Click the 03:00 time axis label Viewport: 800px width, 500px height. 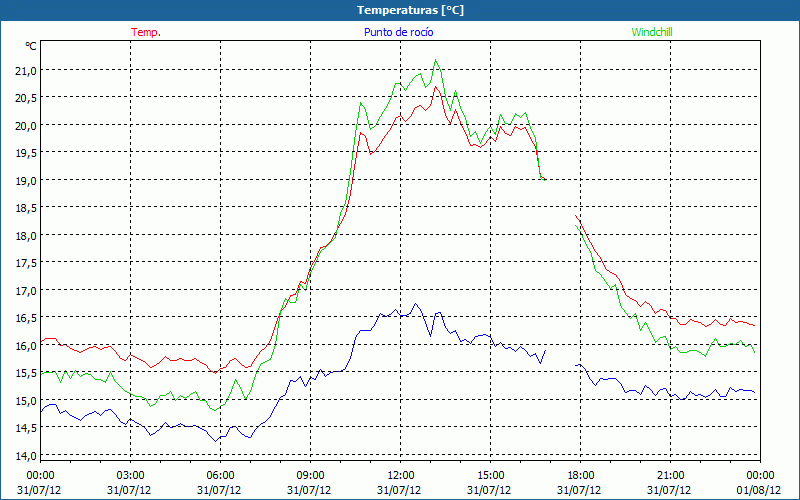point(131,475)
